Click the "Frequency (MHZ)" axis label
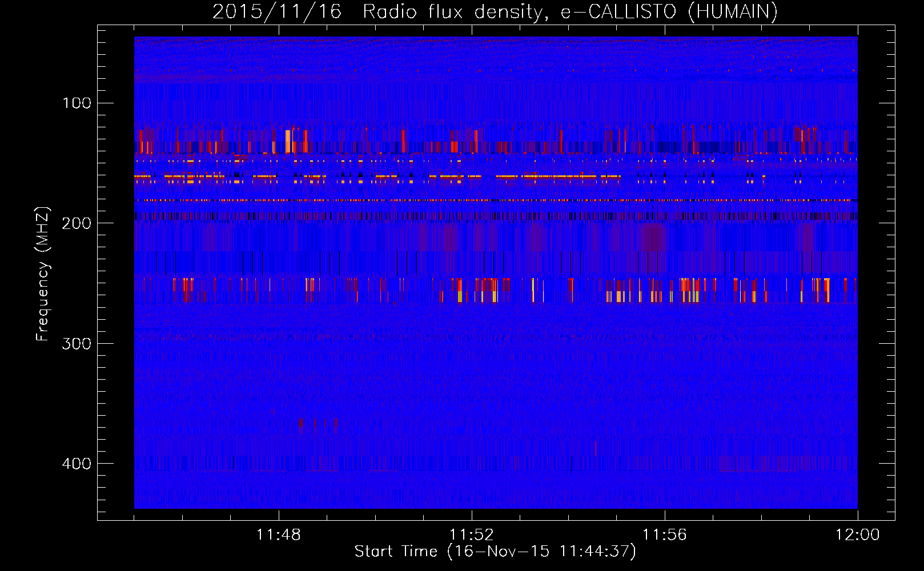The height and width of the screenshot is (571, 924). (43, 274)
